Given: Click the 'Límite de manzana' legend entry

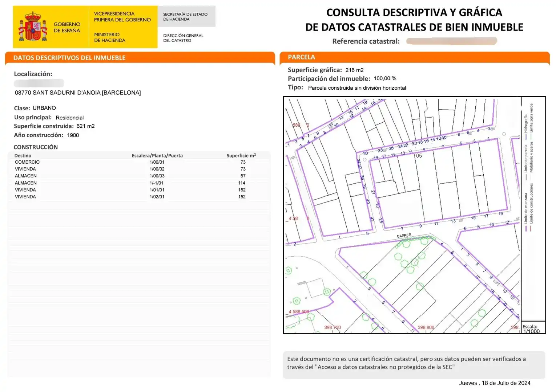Looking at the screenshot, I should pos(526,212).
